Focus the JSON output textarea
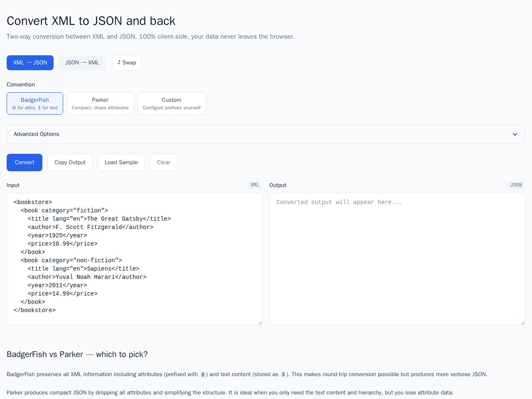 pos(397,259)
